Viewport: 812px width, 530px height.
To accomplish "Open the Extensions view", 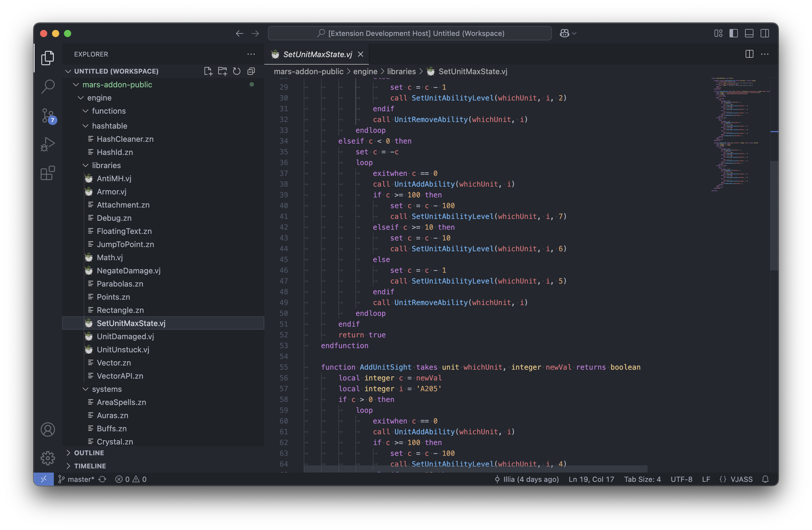I will (48, 173).
